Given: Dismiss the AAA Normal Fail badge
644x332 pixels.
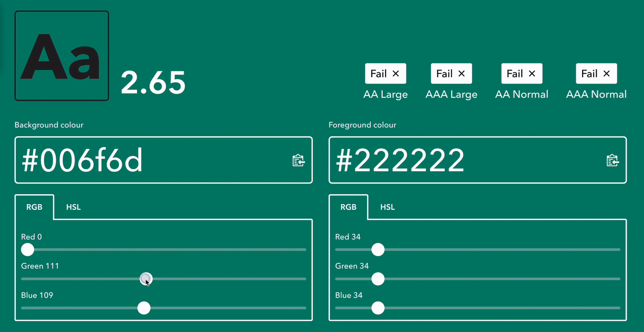Looking at the screenshot, I should [607, 73].
